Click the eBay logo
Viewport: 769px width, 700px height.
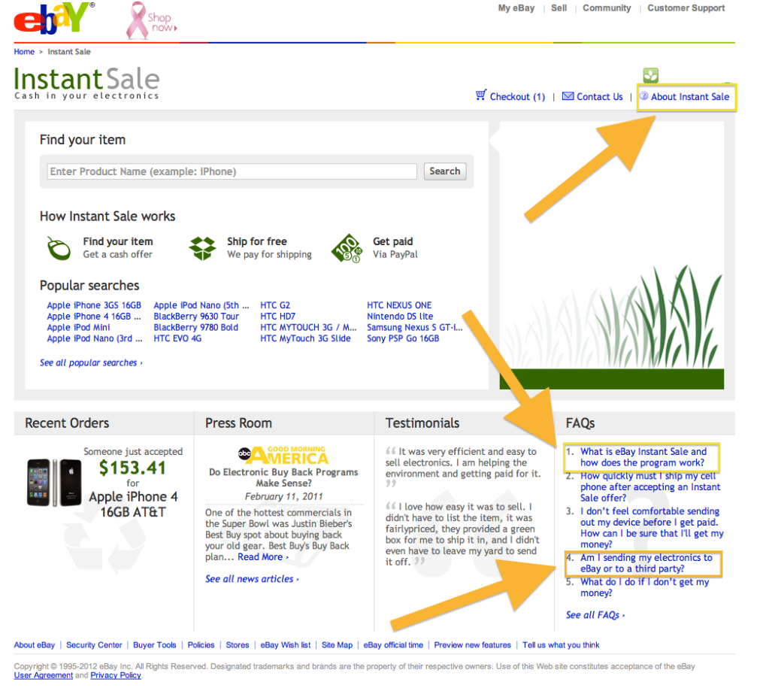click(x=54, y=19)
